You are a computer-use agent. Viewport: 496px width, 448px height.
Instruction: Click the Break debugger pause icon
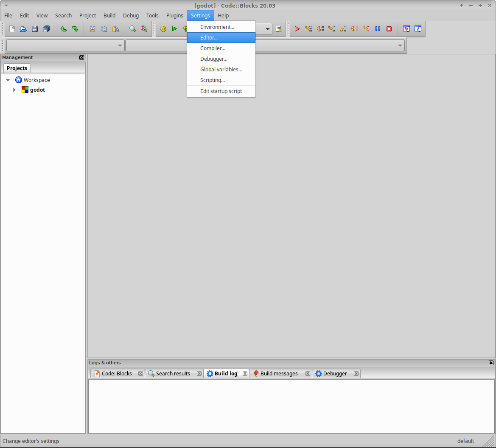[378, 29]
